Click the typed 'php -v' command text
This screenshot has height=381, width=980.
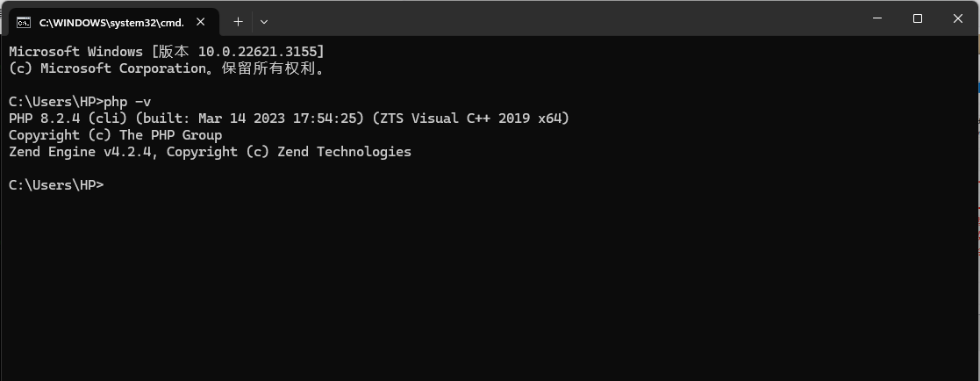click(x=127, y=101)
